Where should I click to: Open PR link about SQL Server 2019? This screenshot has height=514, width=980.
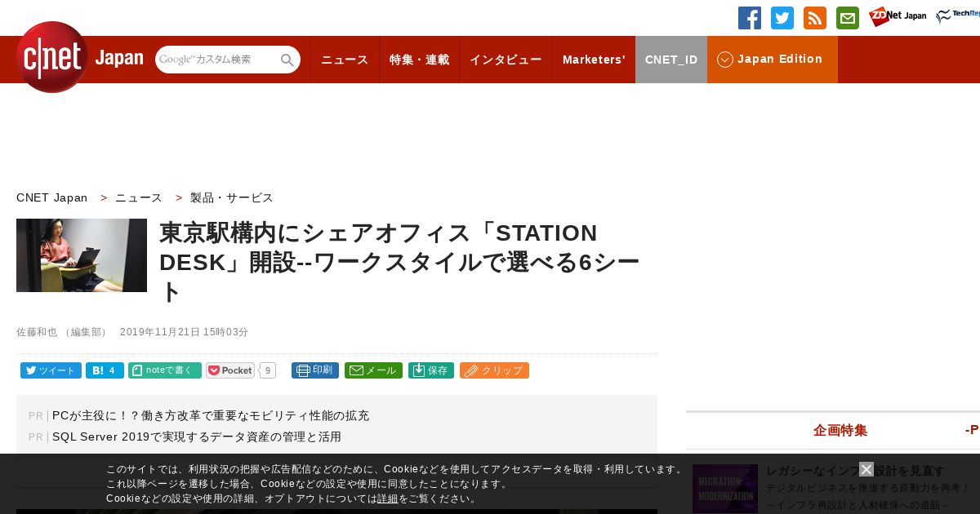[x=197, y=436]
